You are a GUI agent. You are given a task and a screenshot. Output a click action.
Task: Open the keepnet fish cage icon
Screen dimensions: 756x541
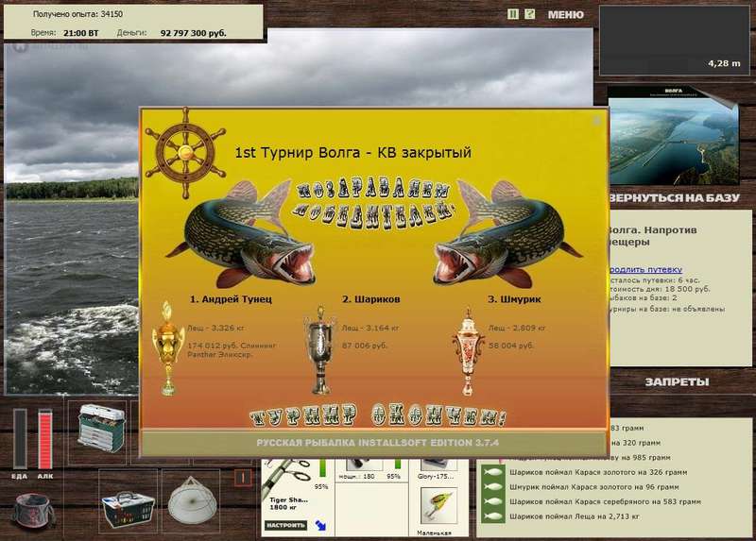tap(192, 501)
